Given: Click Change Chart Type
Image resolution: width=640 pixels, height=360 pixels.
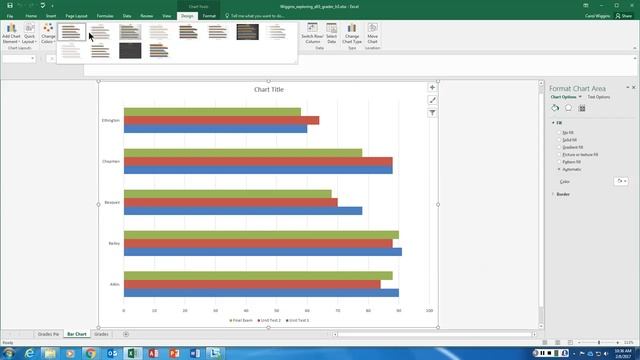Looking at the screenshot, I should (x=352, y=33).
